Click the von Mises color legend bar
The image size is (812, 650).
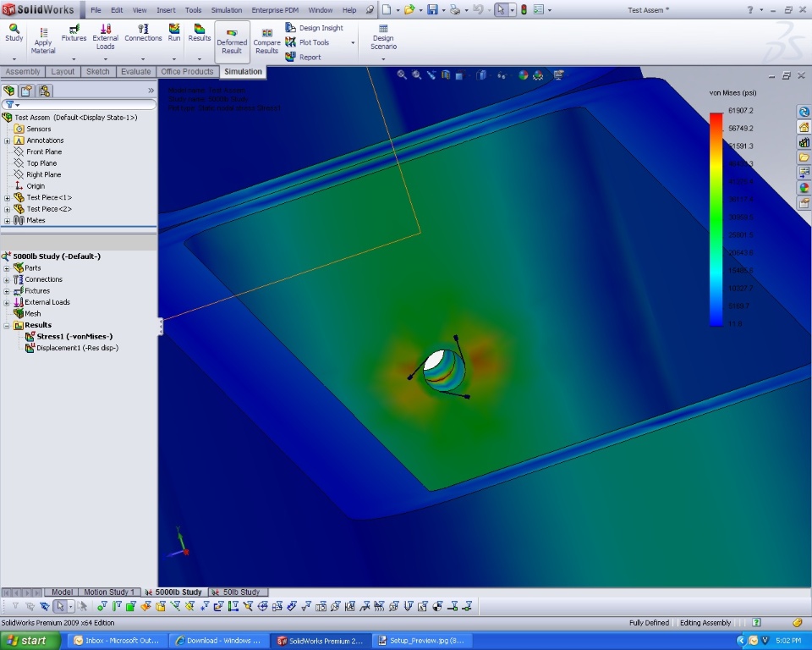coord(716,219)
